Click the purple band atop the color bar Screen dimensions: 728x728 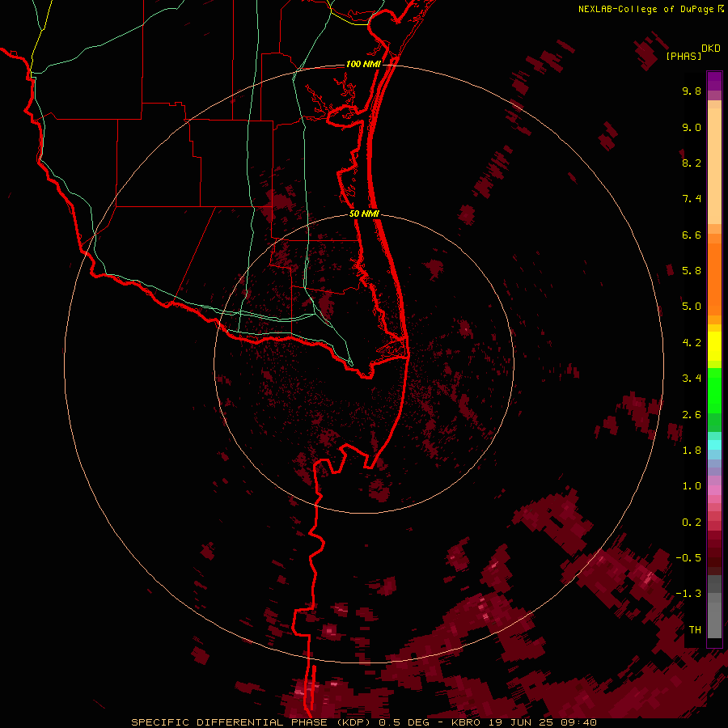tap(714, 81)
